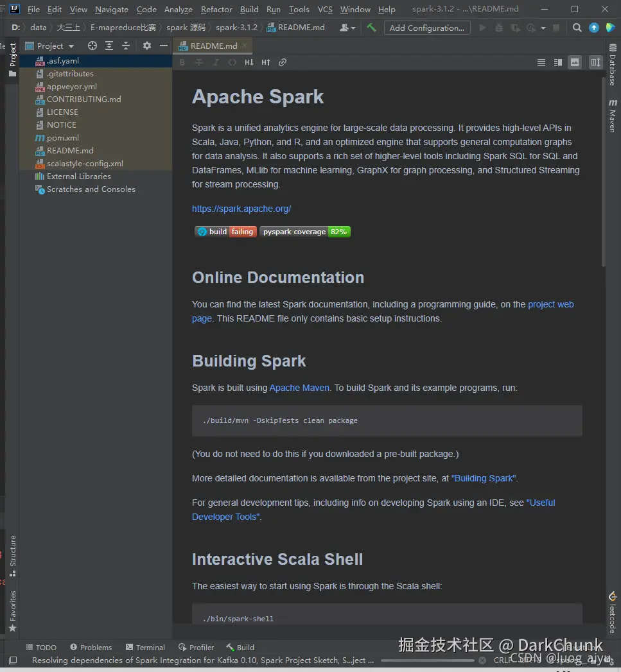Toggle strikethrough formatting
This screenshot has height=672, width=621.
point(199,62)
